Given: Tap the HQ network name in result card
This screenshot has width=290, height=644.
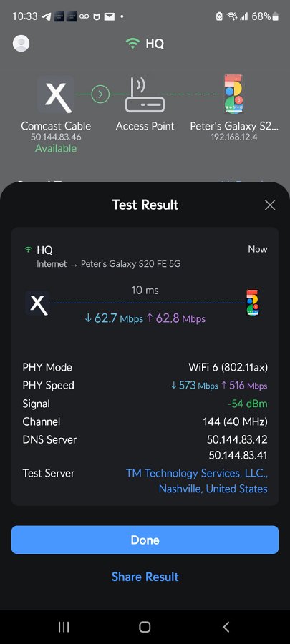Looking at the screenshot, I should click(45, 250).
